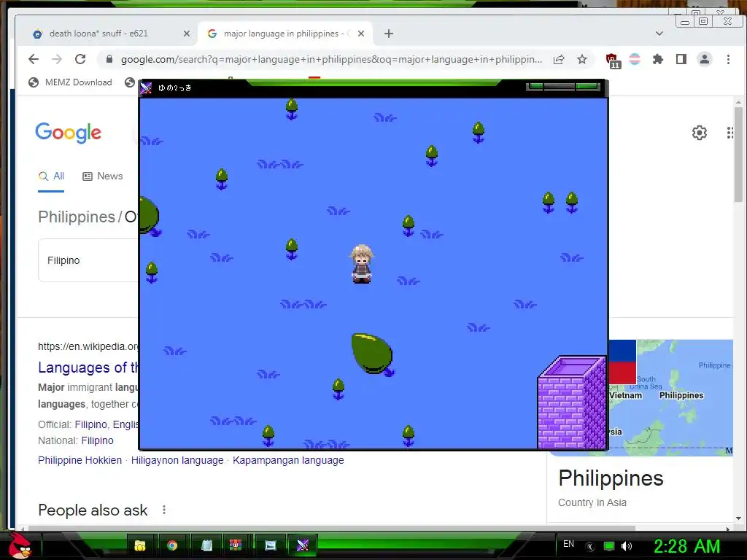
Task: Switch to Chrome from the taskbar
Action: point(172,545)
